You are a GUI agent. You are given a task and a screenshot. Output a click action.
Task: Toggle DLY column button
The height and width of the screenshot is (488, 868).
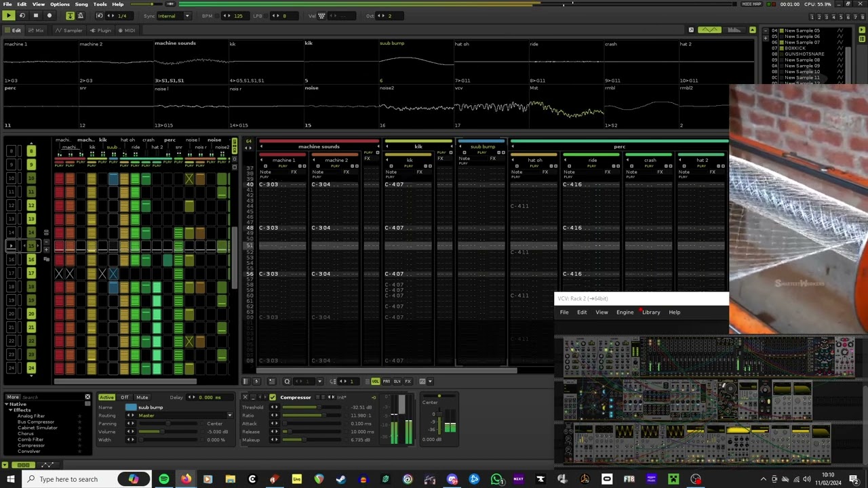pos(397,381)
